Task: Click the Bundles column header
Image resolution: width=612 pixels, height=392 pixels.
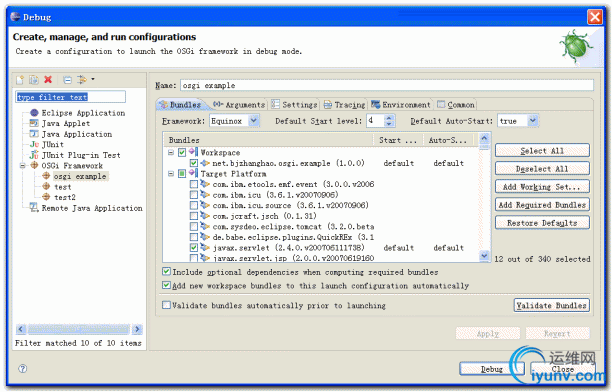Action: [269, 140]
